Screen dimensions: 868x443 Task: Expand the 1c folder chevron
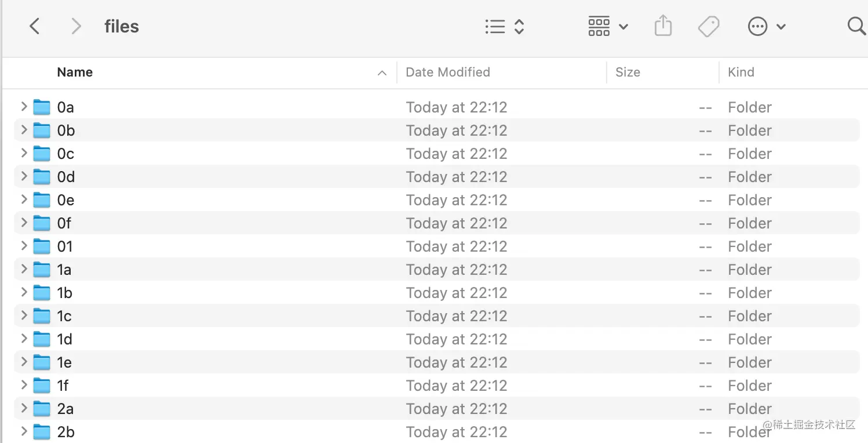pyautogui.click(x=24, y=315)
